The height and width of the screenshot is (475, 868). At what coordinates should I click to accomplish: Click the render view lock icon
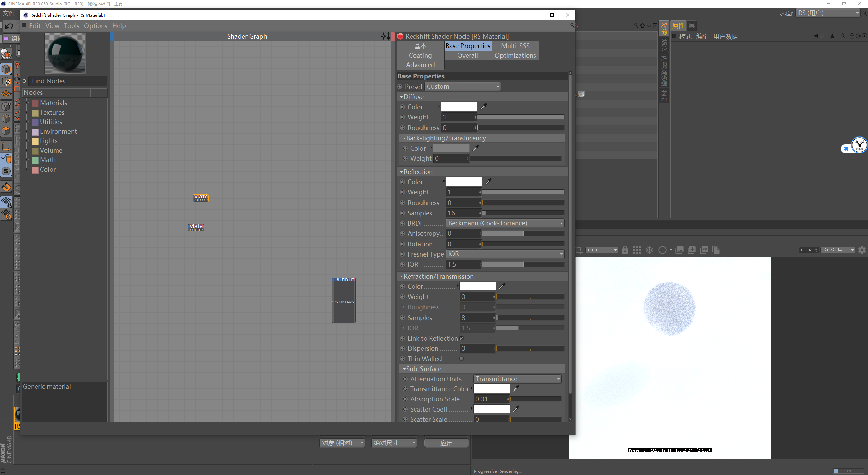[x=625, y=250]
